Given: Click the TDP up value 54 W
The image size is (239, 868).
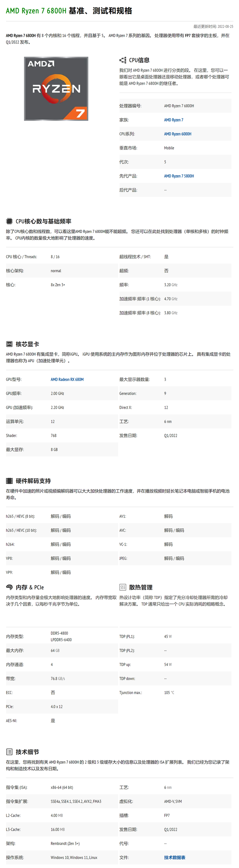Looking at the screenshot, I should 168,665.
